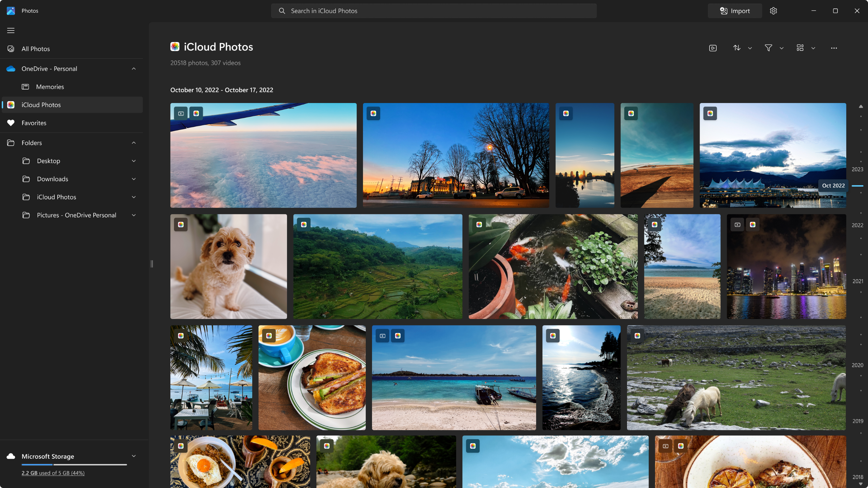Select the grid view layout icon

tap(800, 47)
